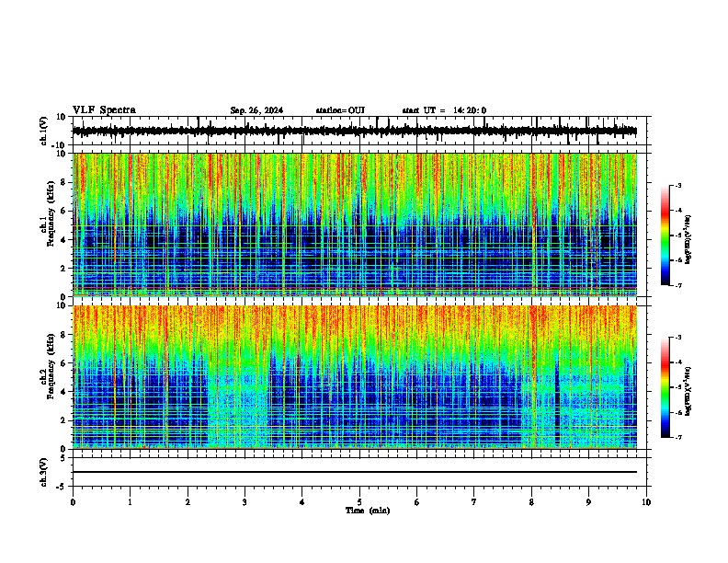This screenshot has width=728, height=563.
Task: Click time axis tick label '5'
Action: [359, 502]
